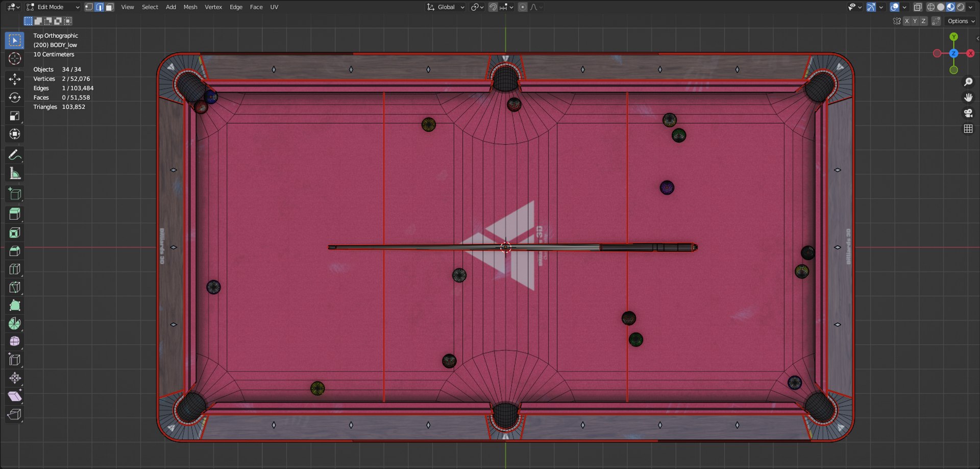Select the Spin tool
This screenshot has height=469, width=980.
click(14, 323)
